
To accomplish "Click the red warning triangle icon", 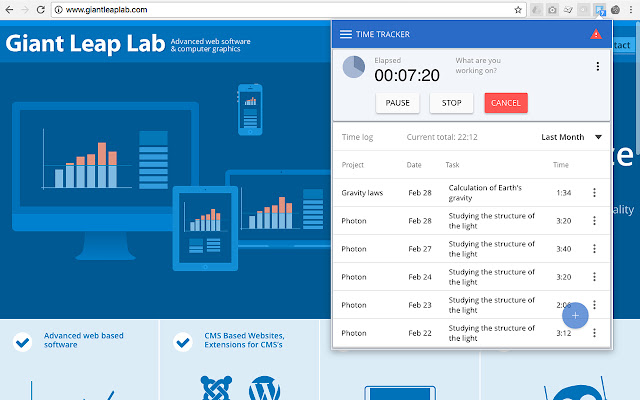I will 596,34.
